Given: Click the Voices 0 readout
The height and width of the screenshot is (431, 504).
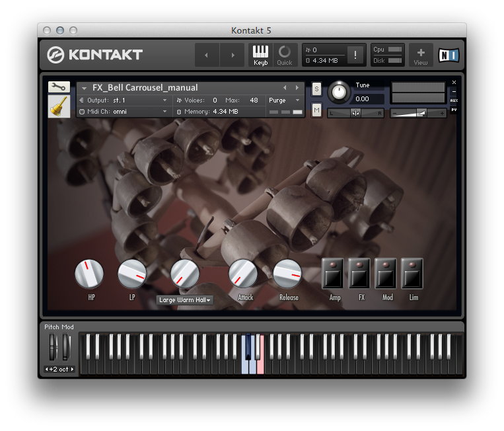Looking at the screenshot, I should pyautogui.click(x=197, y=100).
